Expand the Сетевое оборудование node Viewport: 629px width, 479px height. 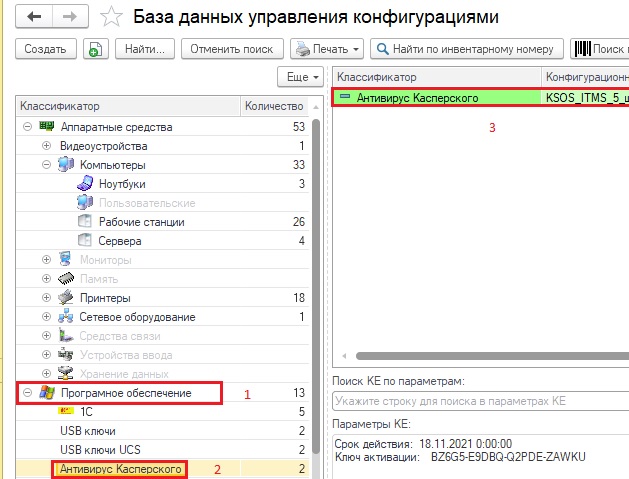coord(46,317)
